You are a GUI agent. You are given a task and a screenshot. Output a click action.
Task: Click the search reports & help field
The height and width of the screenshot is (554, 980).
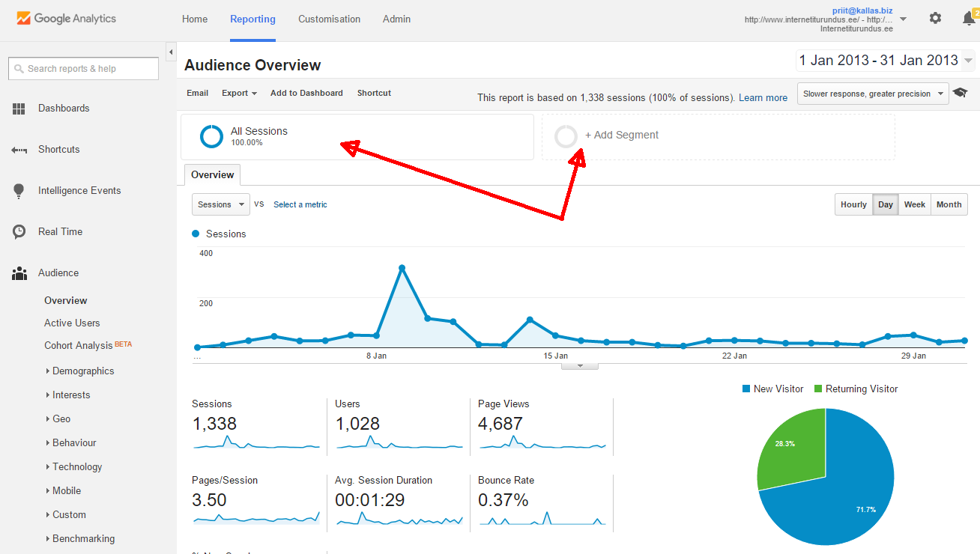[x=84, y=69]
